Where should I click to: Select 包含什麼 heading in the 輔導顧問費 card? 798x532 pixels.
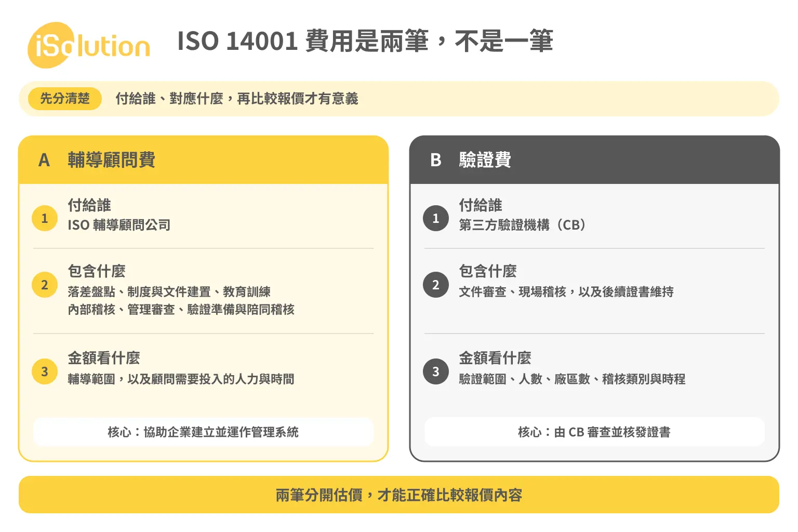tap(97, 271)
